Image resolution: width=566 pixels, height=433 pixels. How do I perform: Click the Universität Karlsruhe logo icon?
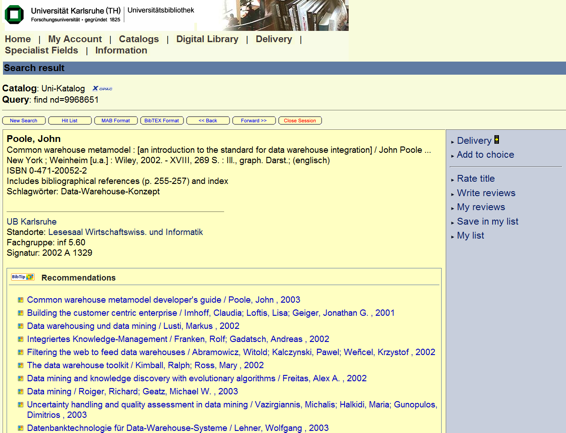[x=14, y=14]
